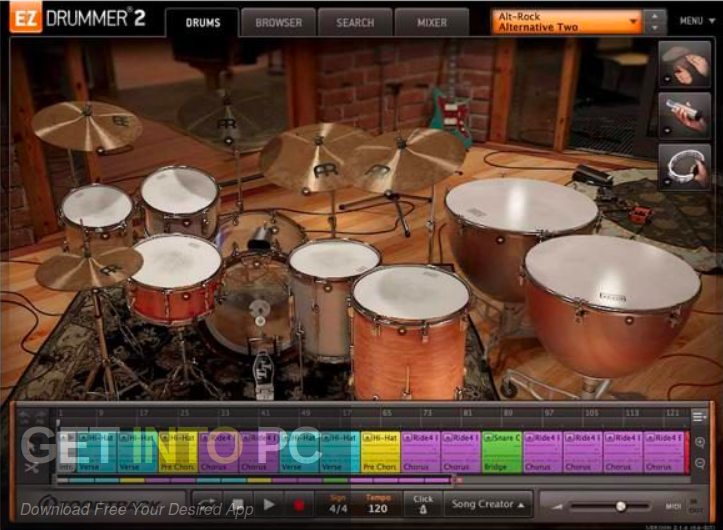Click the kick drum pedal
The width and height of the screenshot is (723, 530).
(x=264, y=375)
